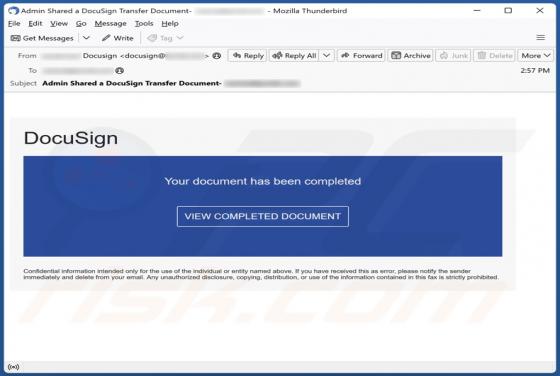Click 'Your document has been completed' text
This screenshot has width=560, height=376.
click(263, 181)
